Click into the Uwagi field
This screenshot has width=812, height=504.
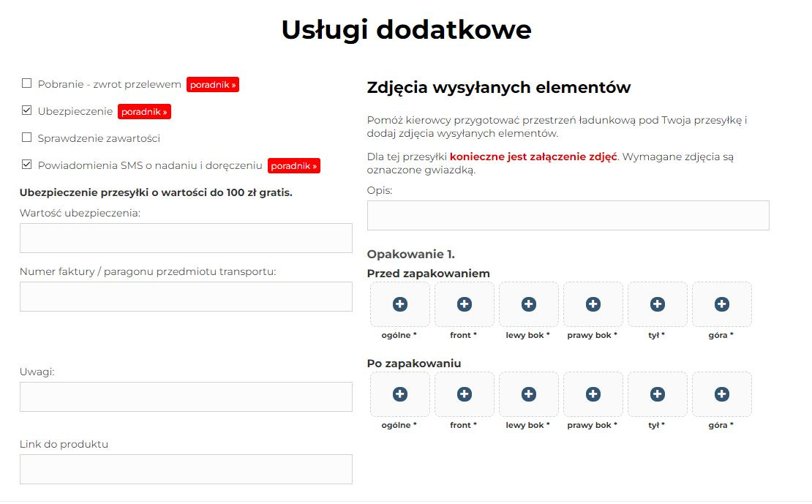(186, 396)
